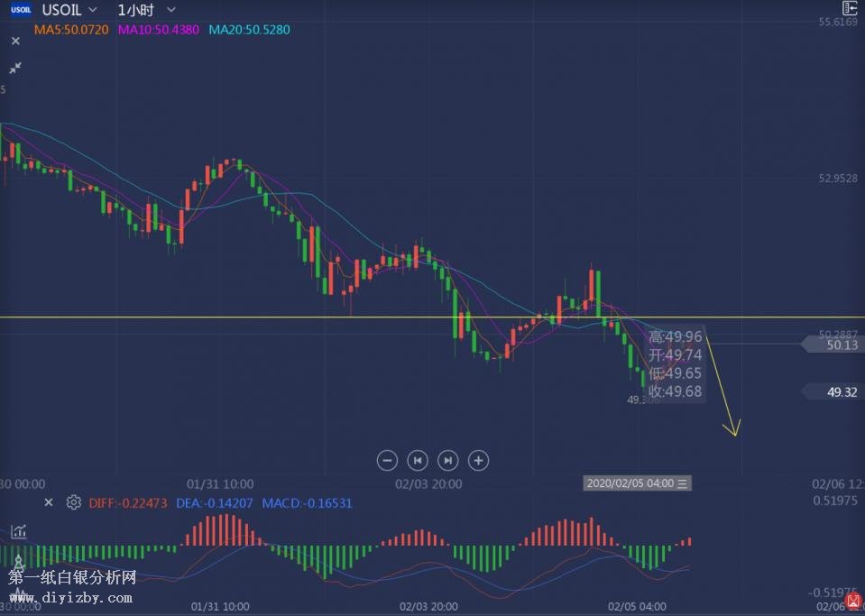The width and height of the screenshot is (865, 616).
Task: Zoom in the chart with plus button
Action: (x=479, y=460)
